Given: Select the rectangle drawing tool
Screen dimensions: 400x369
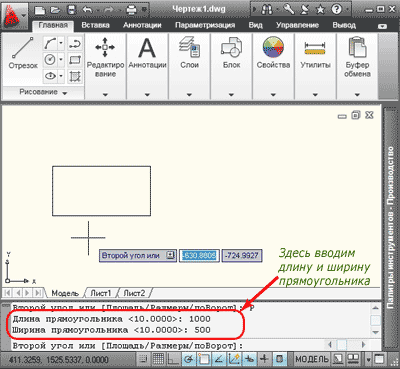Looking at the screenshot, I should 75,60.
